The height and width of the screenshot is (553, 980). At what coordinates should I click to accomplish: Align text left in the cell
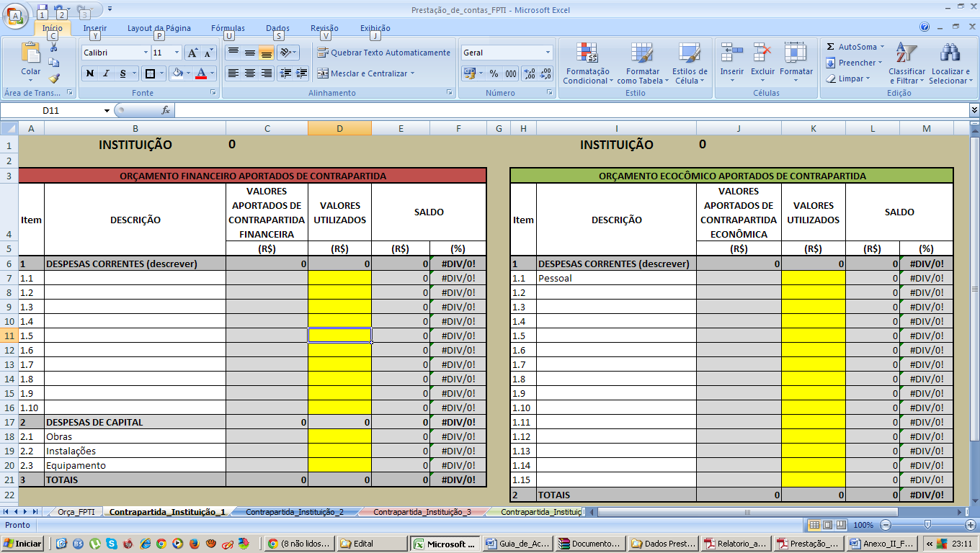tap(233, 73)
